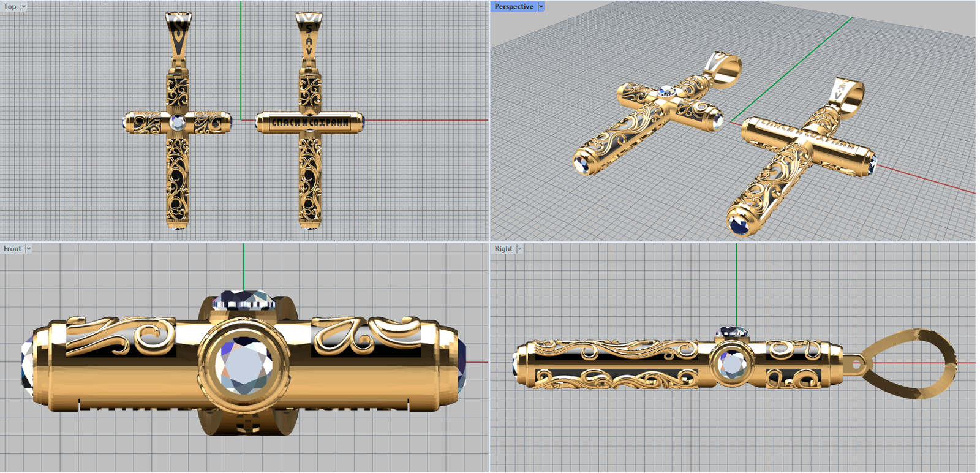Click the large round diamond in Front view
This screenshot has width=980, height=473.
point(244,366)
